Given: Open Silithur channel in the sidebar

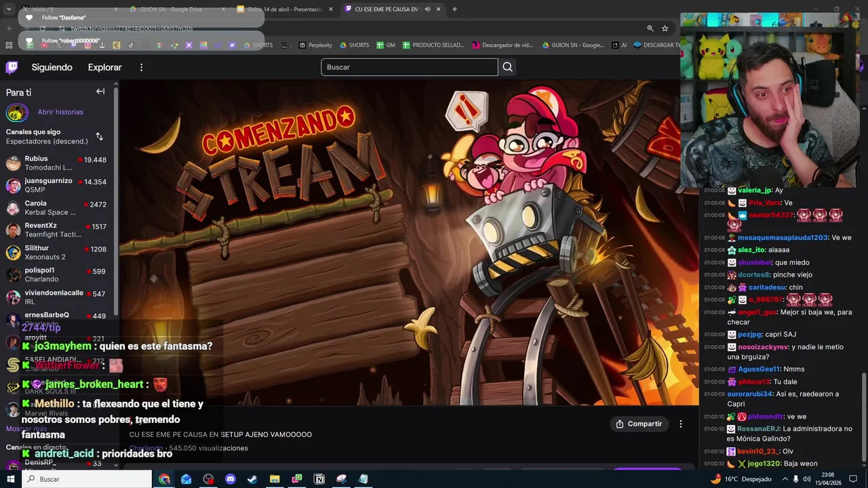Looking at the screenshot, I should (57, 252).
